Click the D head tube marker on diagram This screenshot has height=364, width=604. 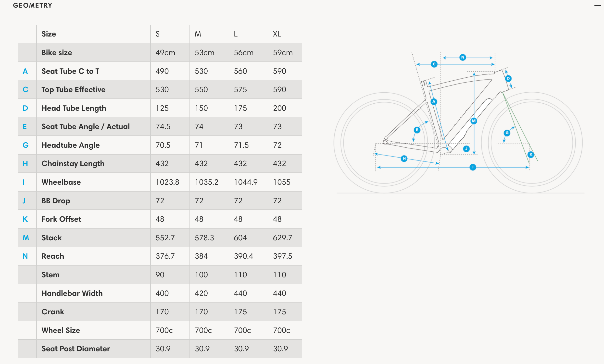[508, 78]
